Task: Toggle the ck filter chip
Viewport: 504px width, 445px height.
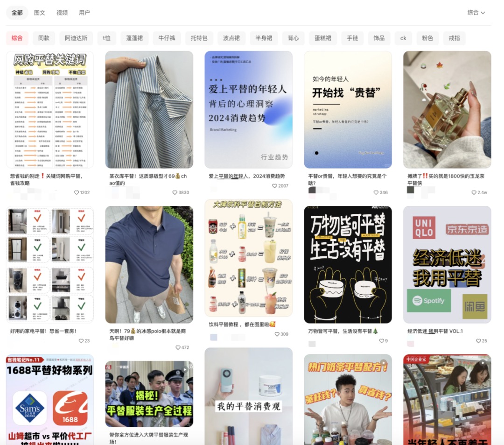Action: 403,38
